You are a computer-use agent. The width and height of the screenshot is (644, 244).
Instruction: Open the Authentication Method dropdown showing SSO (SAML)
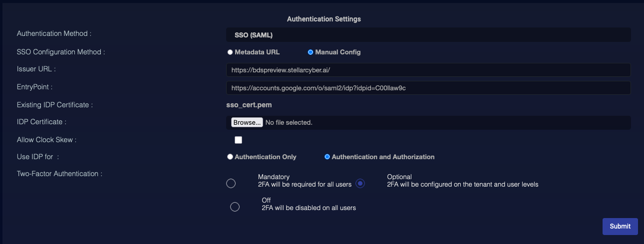[428, 35]
